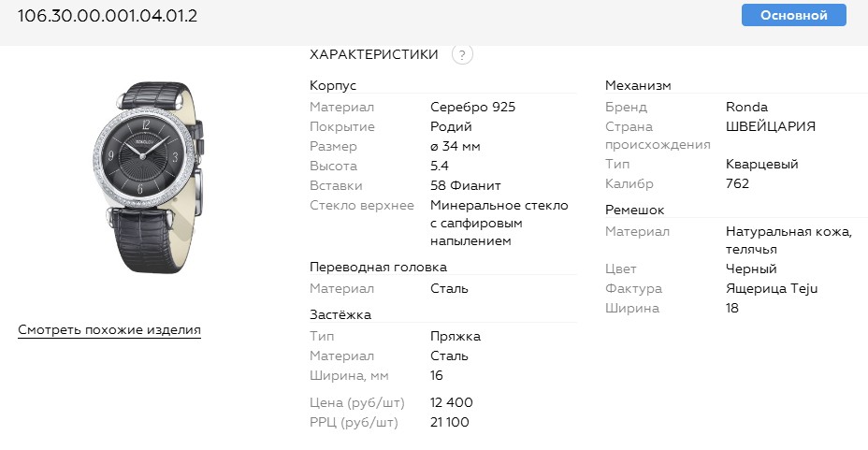The height and width of the screenshot is (450, 868).
Task: Click the Ремешок section header
Action: click(634, 210)
